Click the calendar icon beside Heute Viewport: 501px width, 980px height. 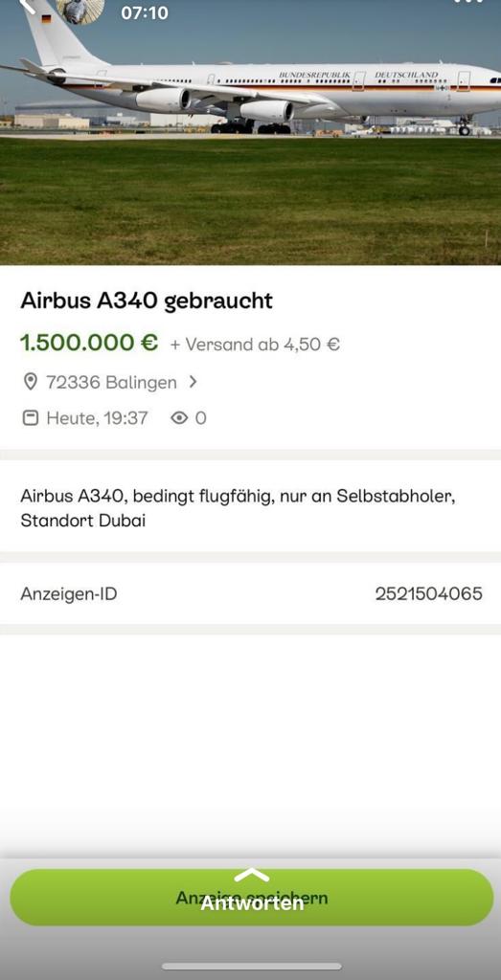point(30,417)
